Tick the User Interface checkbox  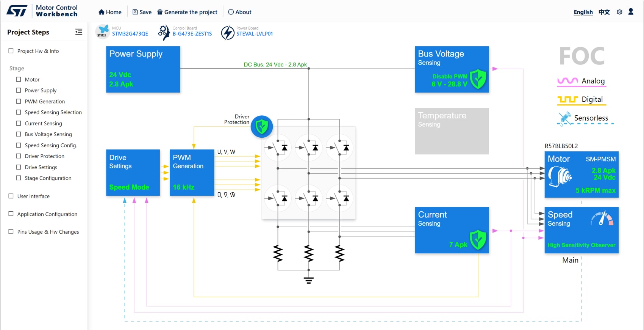tap(11, 196)
